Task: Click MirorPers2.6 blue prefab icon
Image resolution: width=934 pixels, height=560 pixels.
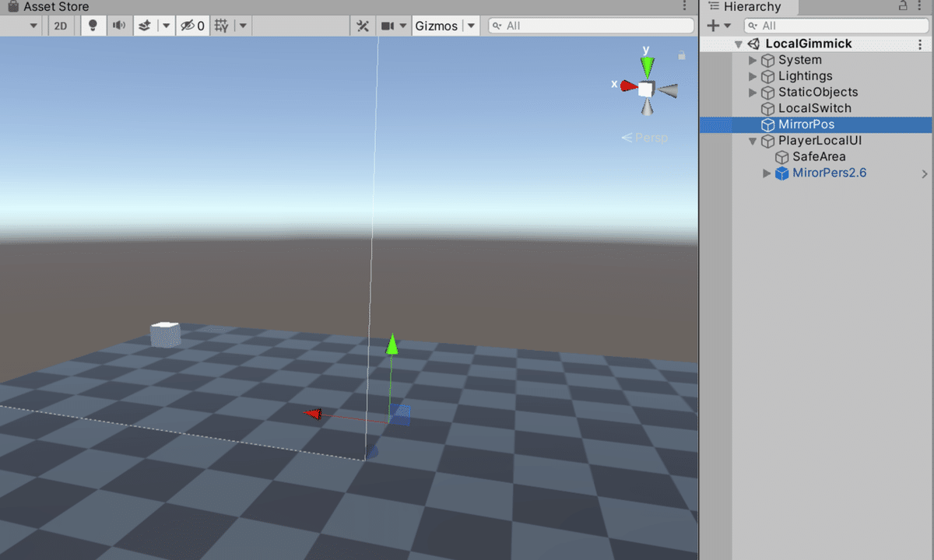Action: tap(782, 173)
